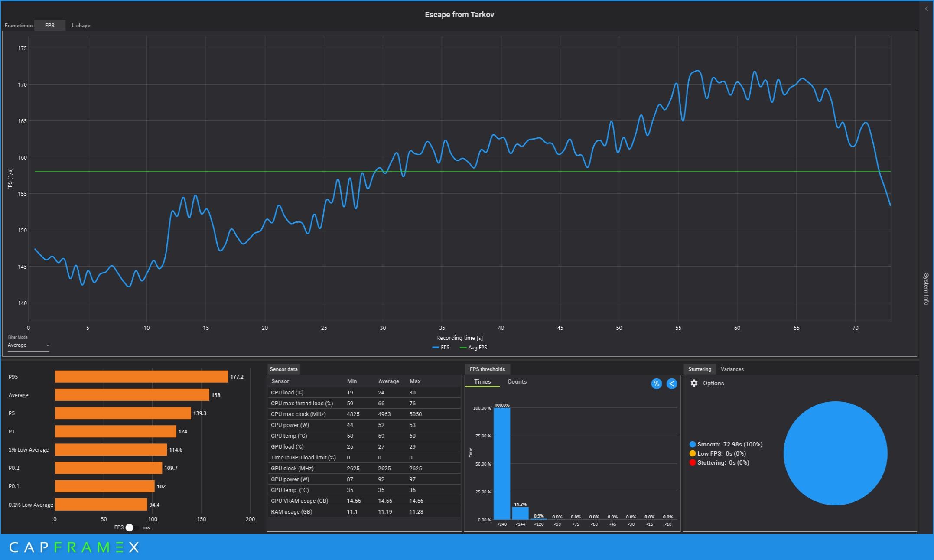Toggle FPS series in chart legend
The image size is (934, 560).
click(441, 348)
